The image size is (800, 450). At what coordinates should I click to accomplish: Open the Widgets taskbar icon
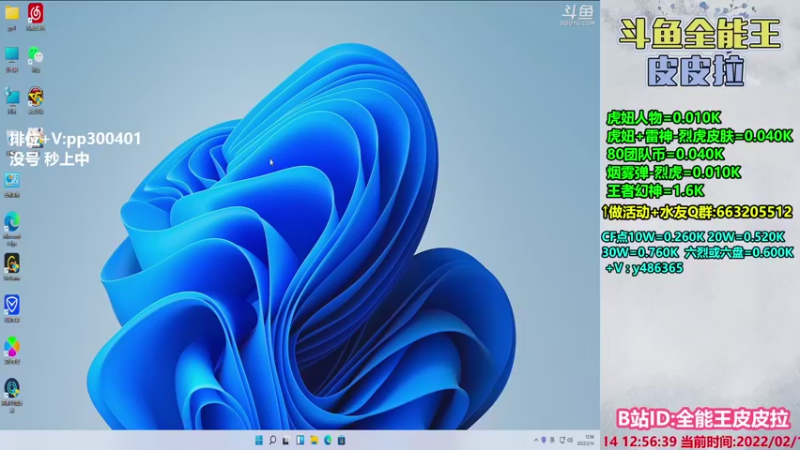300,440
